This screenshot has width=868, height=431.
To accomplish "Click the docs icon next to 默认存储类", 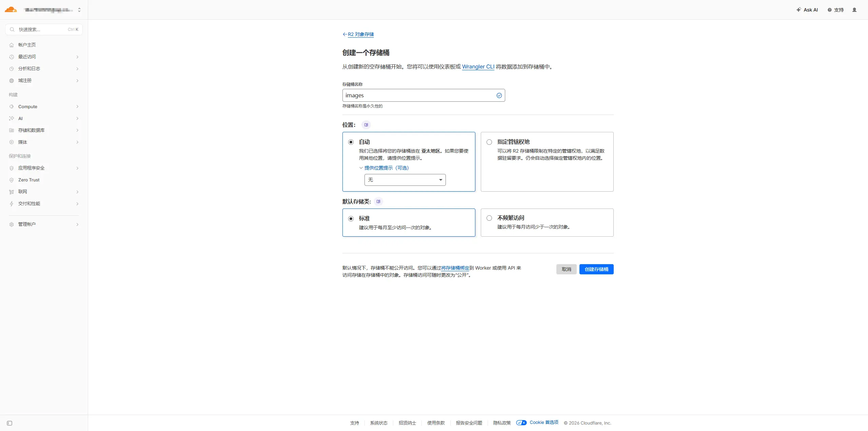I will 378,201.
